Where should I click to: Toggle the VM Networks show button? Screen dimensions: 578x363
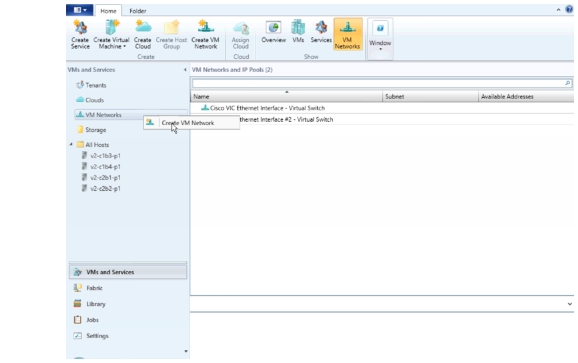348,35
